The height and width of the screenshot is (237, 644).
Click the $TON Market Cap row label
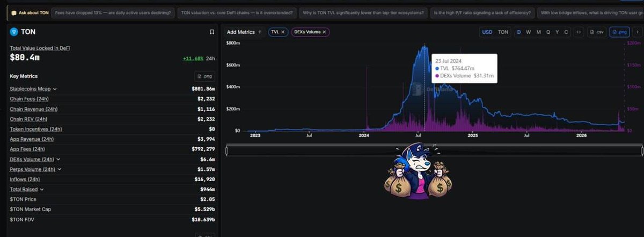coord(31,209)
